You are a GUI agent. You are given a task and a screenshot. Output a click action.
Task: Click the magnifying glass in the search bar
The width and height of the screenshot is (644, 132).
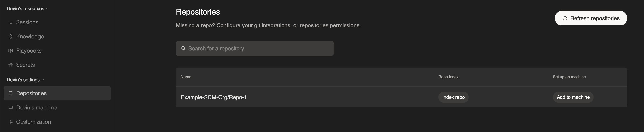click(x=183, y=48)
